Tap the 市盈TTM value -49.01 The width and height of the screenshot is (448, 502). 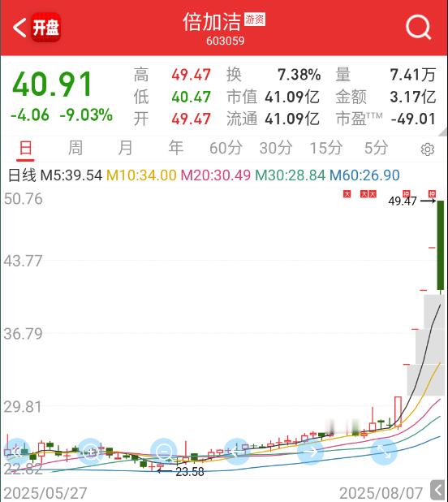tap(413, 119)
